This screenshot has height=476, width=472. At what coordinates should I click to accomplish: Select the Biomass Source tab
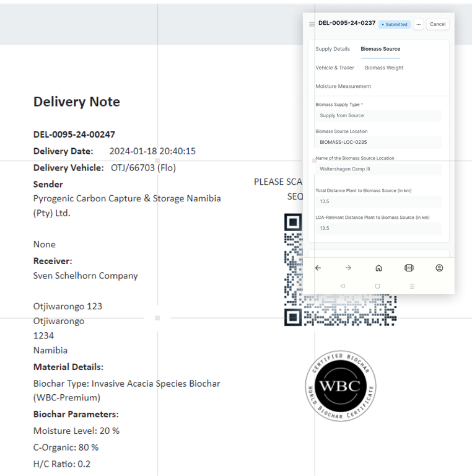(x=380, y=49)
